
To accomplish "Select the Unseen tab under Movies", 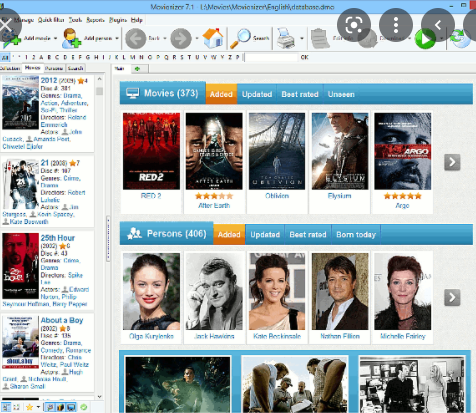I will tap(341, 94).
